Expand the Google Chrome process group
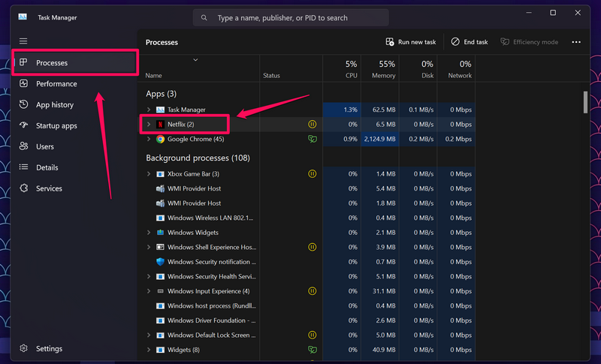This screenshot has height=364, width=601. click(149, 139)
